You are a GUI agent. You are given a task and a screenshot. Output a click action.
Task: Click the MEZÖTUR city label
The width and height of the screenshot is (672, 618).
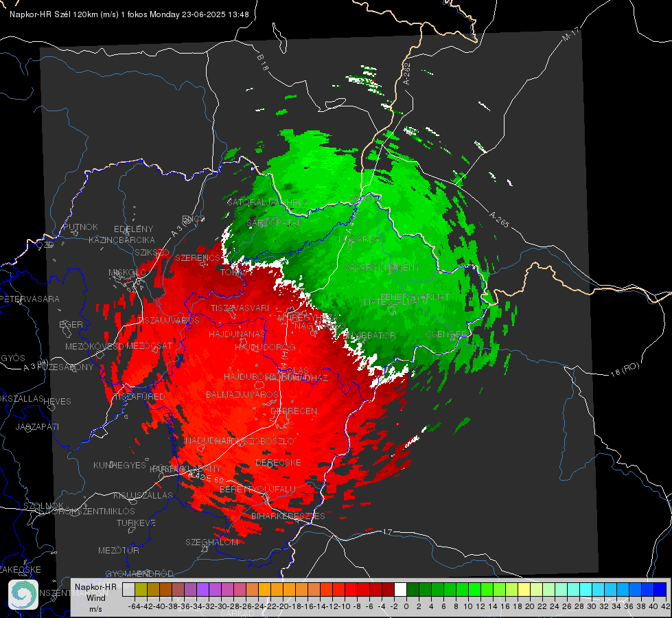tap(119, 550)
